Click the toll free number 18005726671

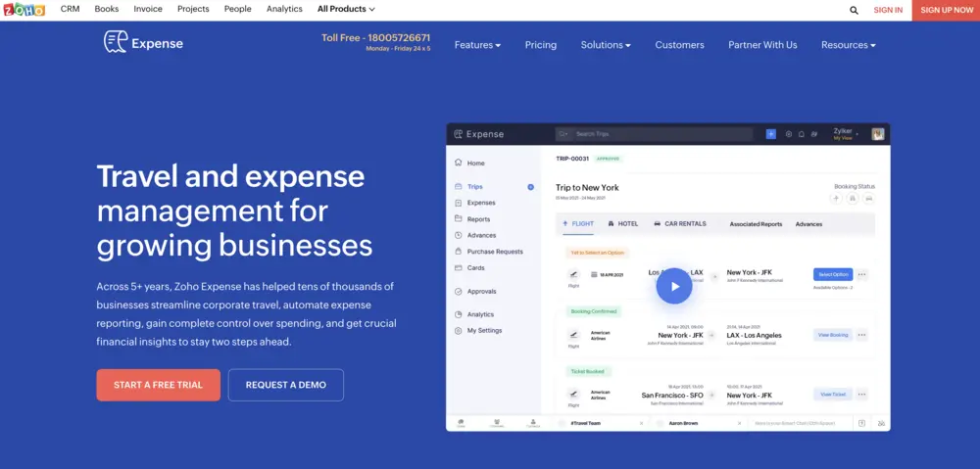click(x=399, y=37)
